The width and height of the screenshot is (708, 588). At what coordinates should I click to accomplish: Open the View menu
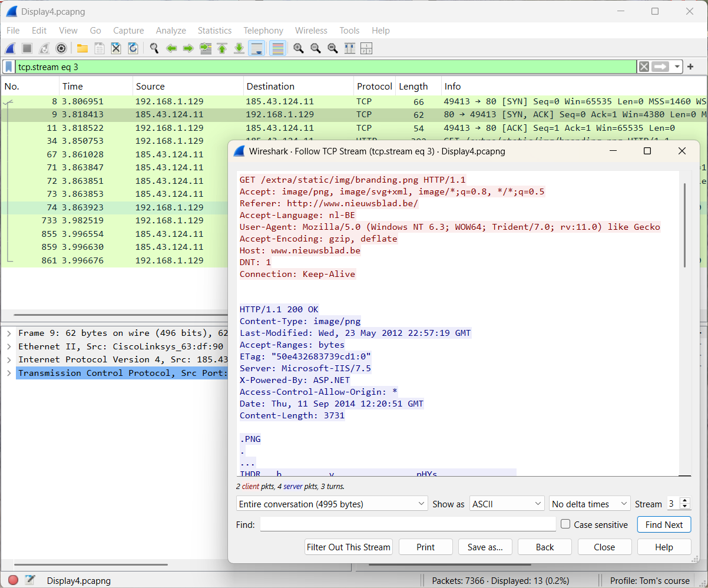pos(68,31)
